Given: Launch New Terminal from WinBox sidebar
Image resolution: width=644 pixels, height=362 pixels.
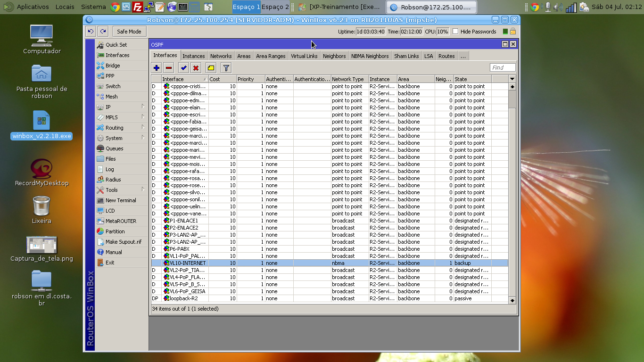Looking at the screenshot, I should click(x=122, y=200).
